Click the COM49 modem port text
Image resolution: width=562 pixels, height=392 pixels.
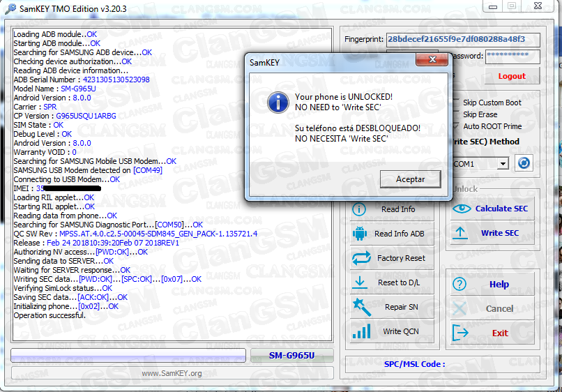click(148, 170)
